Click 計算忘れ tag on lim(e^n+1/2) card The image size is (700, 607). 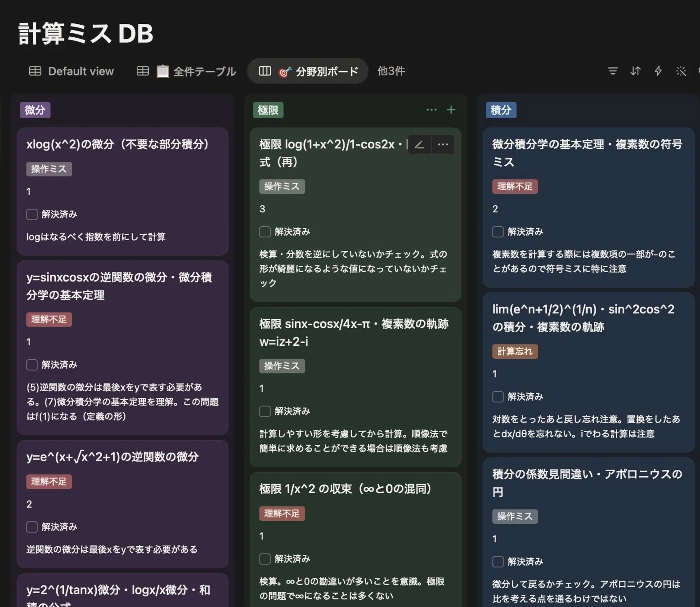point(515,352)
